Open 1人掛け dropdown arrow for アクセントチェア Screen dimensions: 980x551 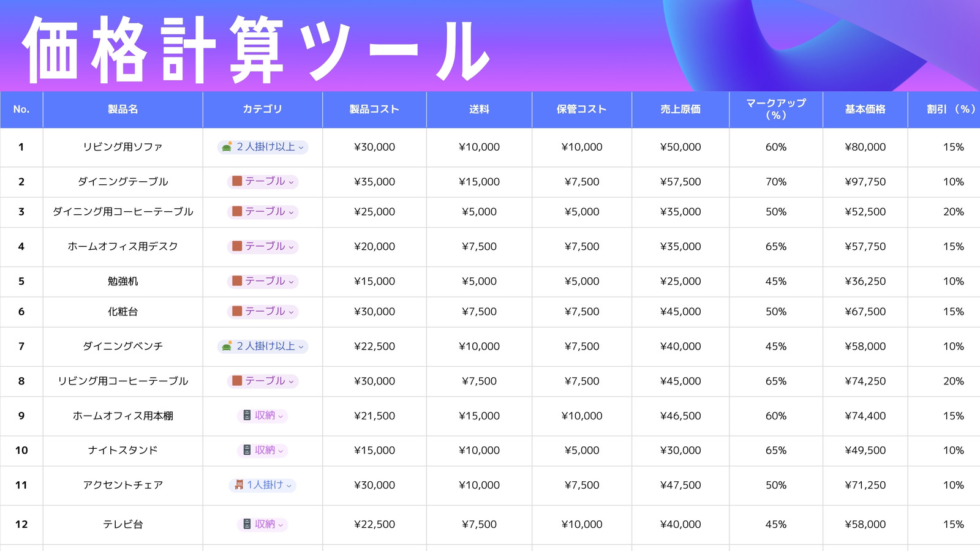pos(288,485)
